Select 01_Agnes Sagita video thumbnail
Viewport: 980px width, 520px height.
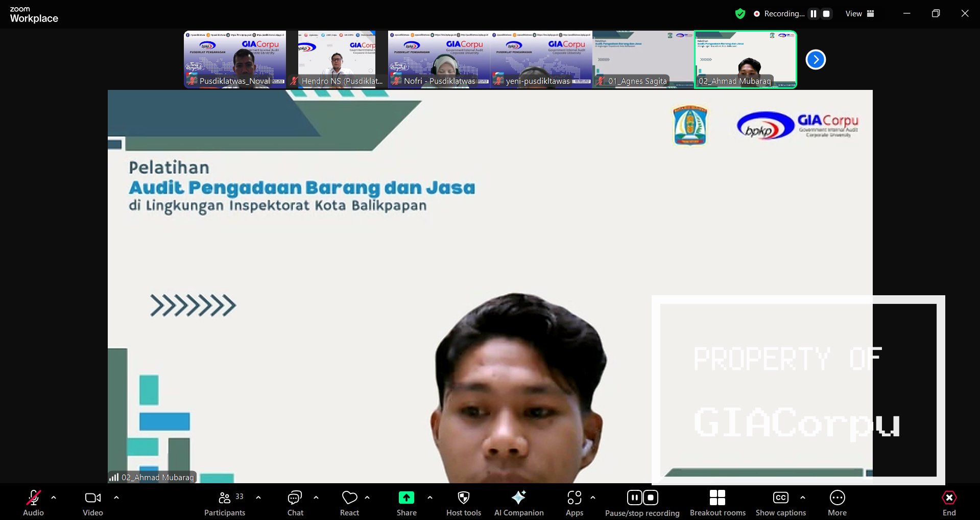[643, 59]
